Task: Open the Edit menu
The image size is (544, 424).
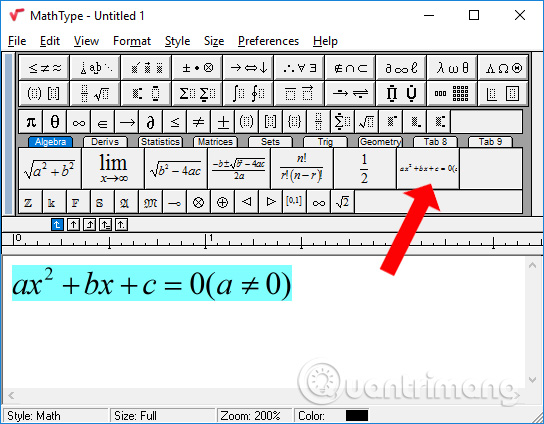Action: tap(50, 41)
